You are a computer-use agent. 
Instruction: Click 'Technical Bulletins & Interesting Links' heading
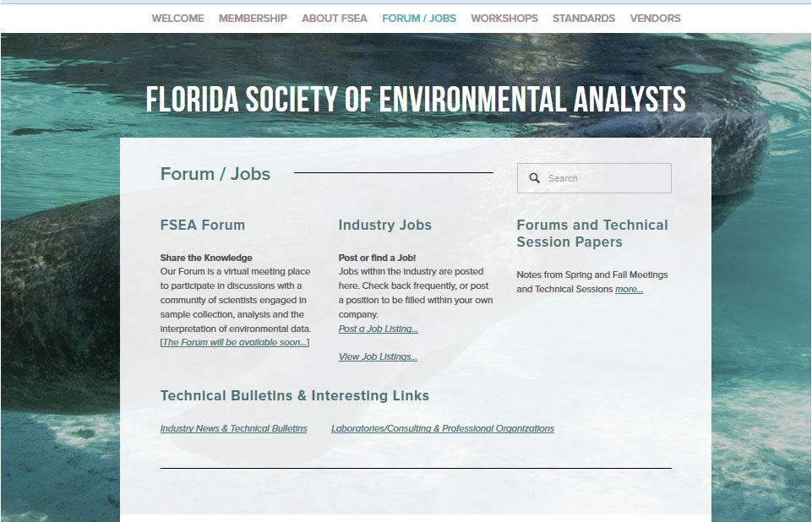click(x=295, y=395)
